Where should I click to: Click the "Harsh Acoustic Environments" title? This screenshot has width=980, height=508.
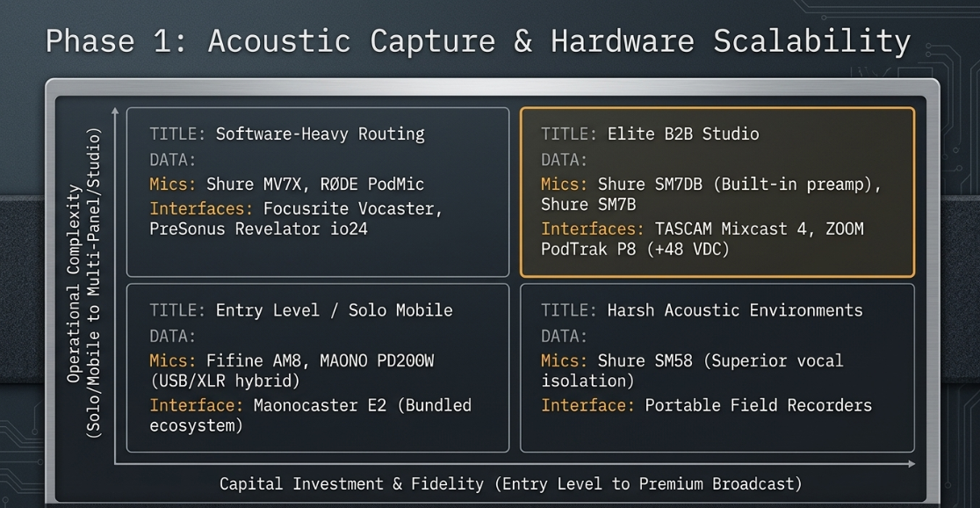[735, 310]
